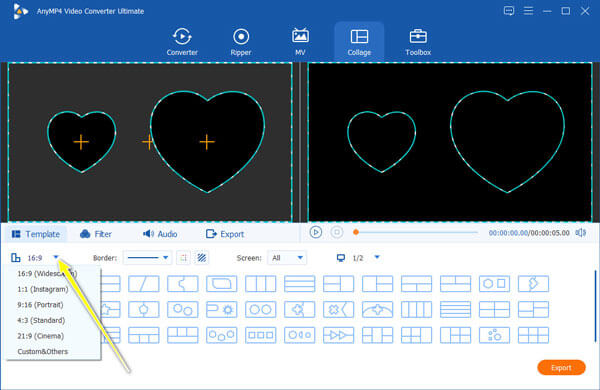Switch to the Template tab
Screen dimensions: 600x390
(x=36, y=234)
